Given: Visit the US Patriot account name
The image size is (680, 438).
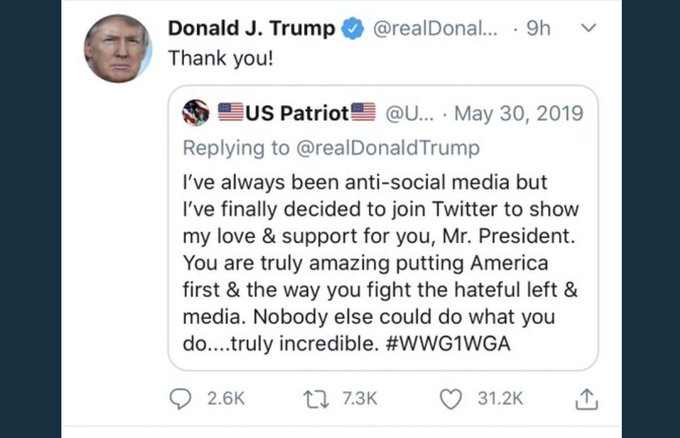Looking at the screenshot, I should tap(296, 113).
